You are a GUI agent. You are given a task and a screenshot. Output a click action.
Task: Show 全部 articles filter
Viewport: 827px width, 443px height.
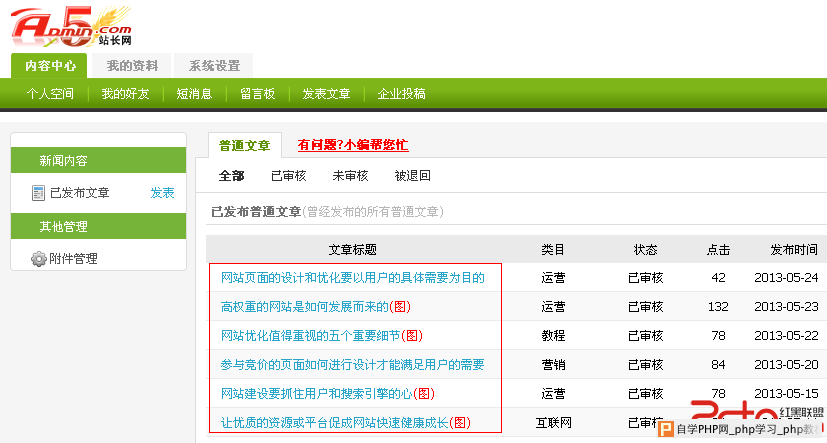coord(232,176)
